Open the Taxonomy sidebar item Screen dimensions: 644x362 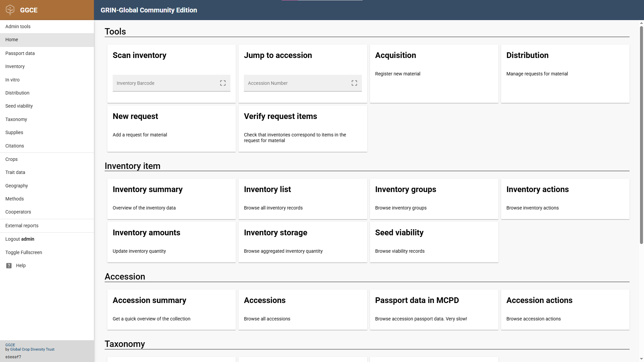click(16, 119)
